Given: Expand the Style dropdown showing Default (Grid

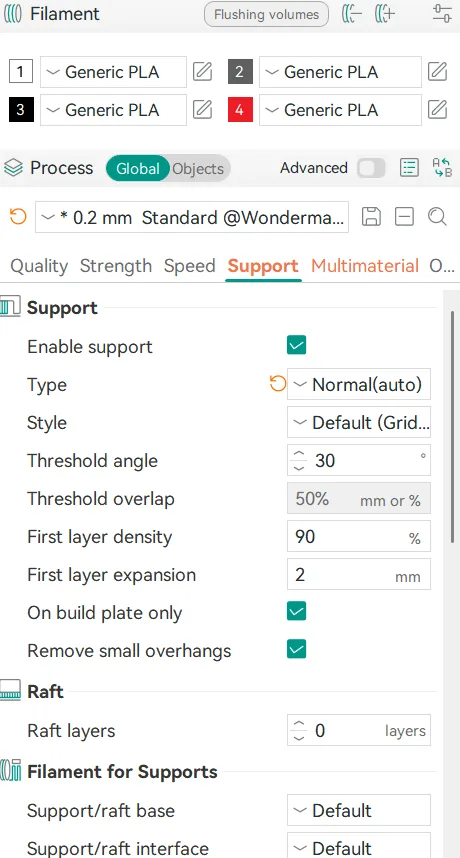Looking at the screenshot, I should click(359, 422).
